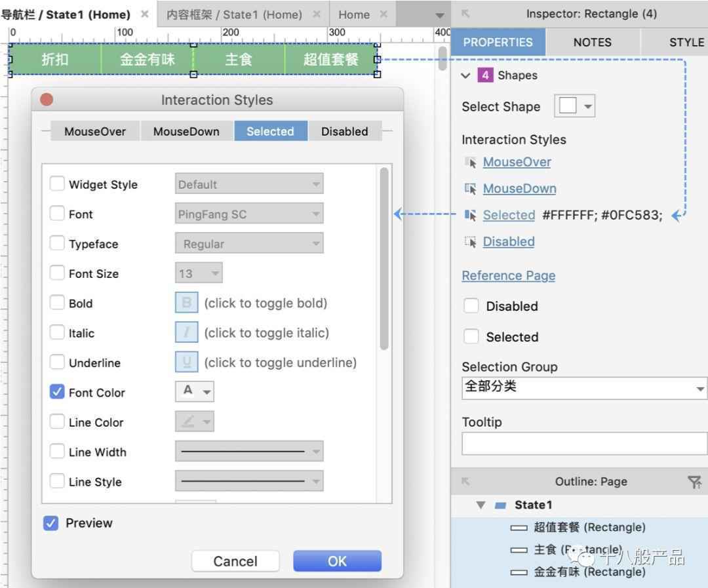Click the MouseDown interaction style icon
The height and width of the screenshot is (588, 708).
pyautogui.click(x=471, y=189)
